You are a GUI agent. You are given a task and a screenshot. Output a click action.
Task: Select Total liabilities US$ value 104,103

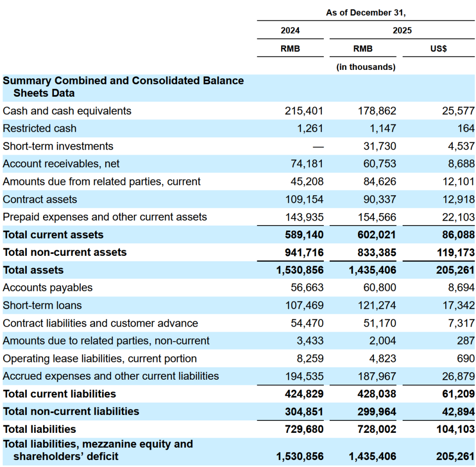(455, 429)
